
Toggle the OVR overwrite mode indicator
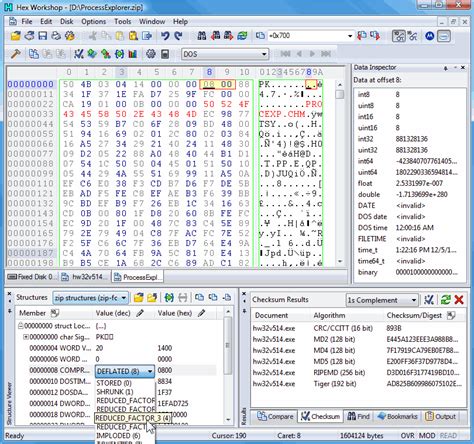click(407, 435)
